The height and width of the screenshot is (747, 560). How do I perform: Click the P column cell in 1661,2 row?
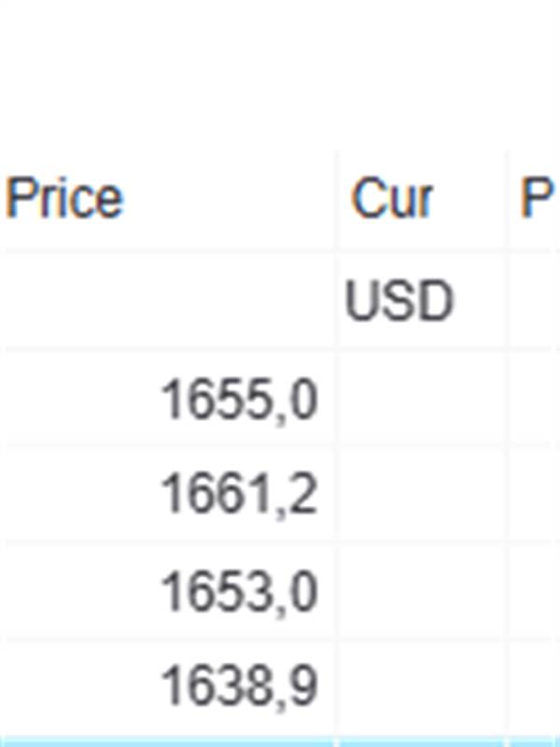(x=536, y=495)
